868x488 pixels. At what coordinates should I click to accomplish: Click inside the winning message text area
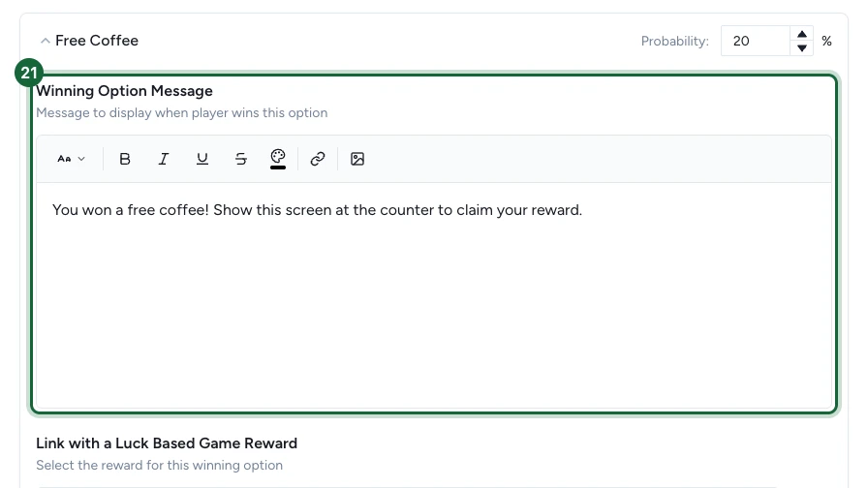pos(434,295)
